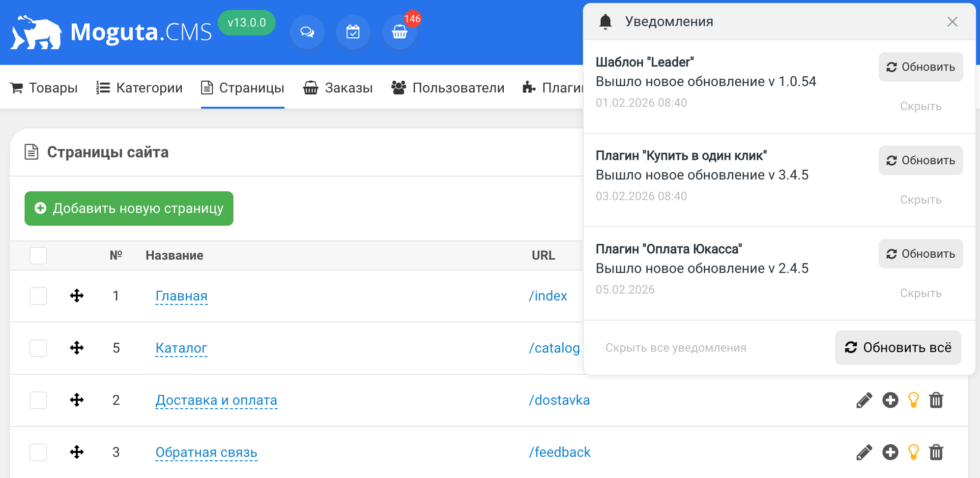
Task: Switch to the "Товары" section
Action: point(43,88)
